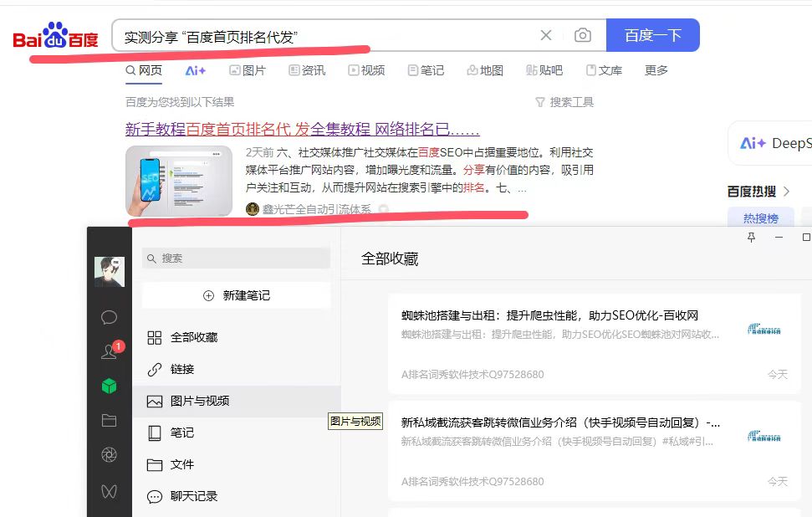Clear the Baidu search query with X
The height and width of the screenshot is (517, 812).
[x=546, y=35]
